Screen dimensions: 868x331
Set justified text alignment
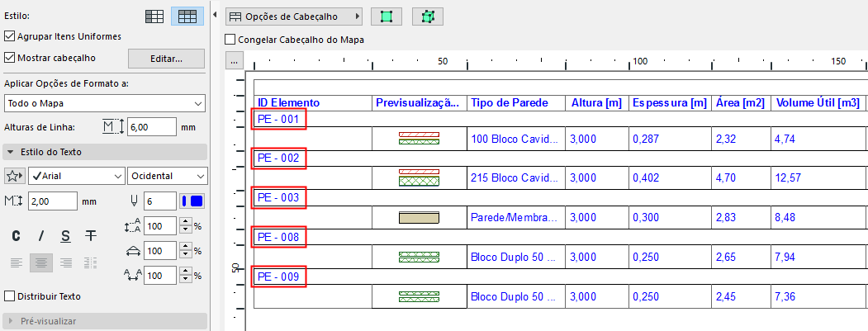(x=91, y=262)
